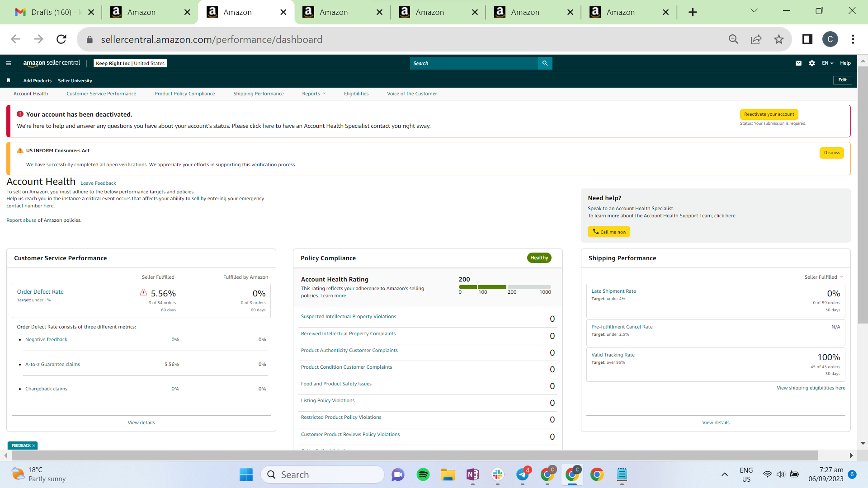Image resolution: width=868 pixels, height=488 pixels.
Task: Toggle the browser side panel icon
Action: pyautogui.click(x=807, y=39)
